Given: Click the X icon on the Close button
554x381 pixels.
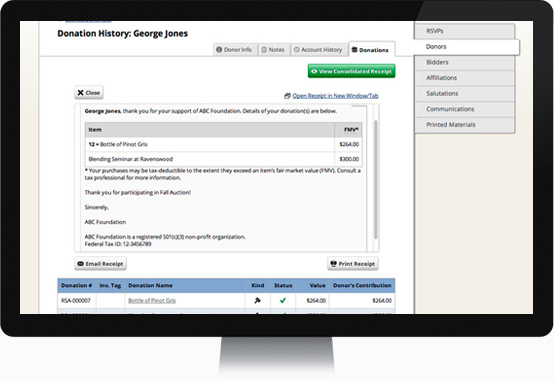Looking at the screenshot, I should click(x=81, y=93).
